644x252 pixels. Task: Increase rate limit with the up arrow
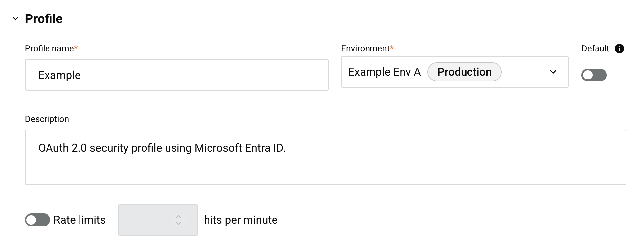[178, 217]
